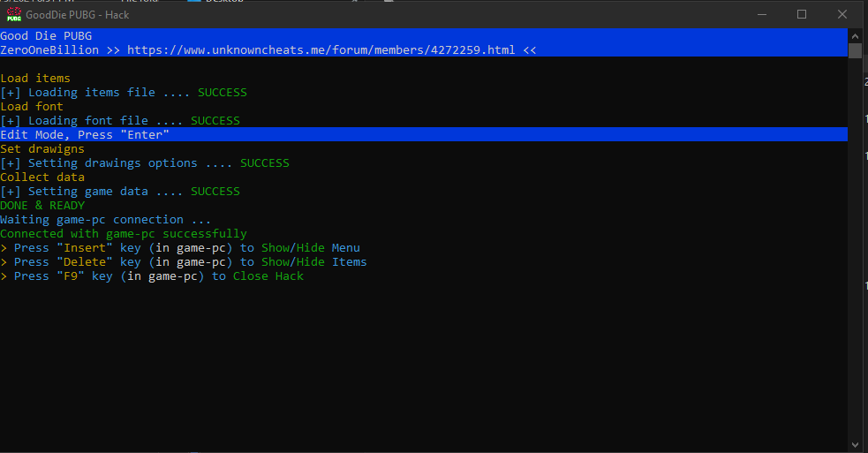Click "Connected with game-pc successfully" line

(124, 234)
